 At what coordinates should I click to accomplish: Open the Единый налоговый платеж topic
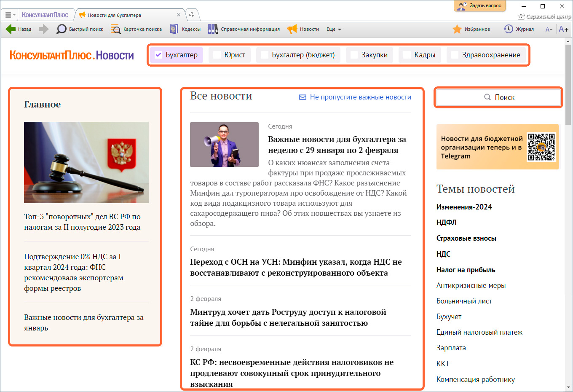tap(479, 332)
